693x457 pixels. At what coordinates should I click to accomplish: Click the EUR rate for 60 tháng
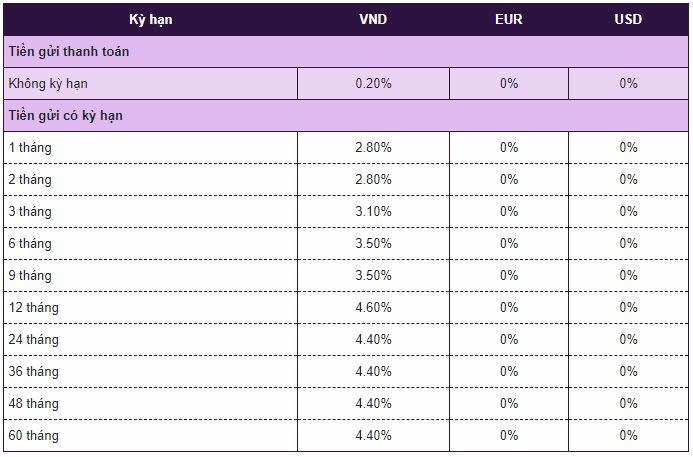point(509,435)
